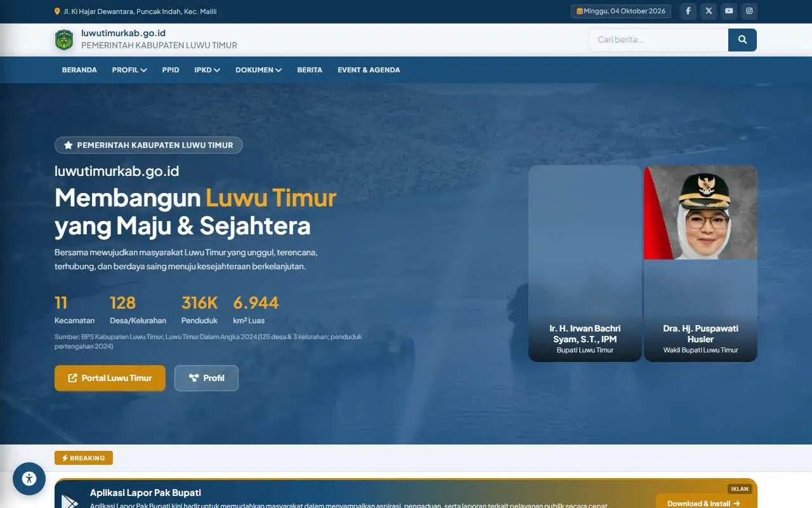Click the PEMERINTAH KABUPATEN LUWU TIMUR badge
The image size is (812, 508).
[x=148, y=145]
